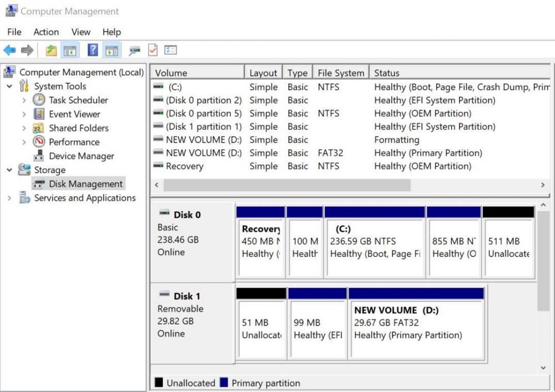Click the drive icon beside (Disk 0 partition 5)
This screenshot has height=392, width=555.
click(x=158, y=113)
